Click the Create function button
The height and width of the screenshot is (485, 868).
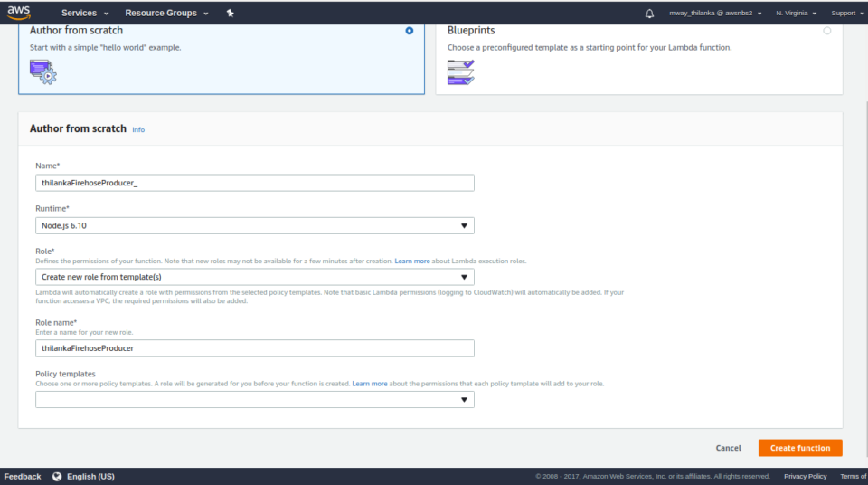(x=800, y=448)
